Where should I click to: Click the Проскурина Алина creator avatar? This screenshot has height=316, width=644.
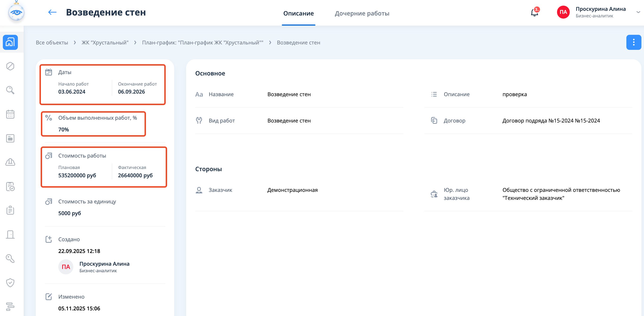click(66, 267)
